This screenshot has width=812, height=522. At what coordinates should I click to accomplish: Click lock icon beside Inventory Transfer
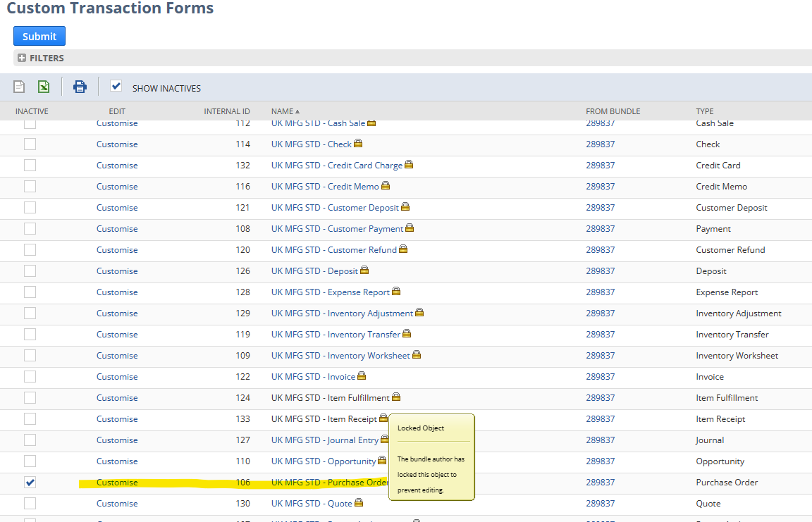pos(407,334)
